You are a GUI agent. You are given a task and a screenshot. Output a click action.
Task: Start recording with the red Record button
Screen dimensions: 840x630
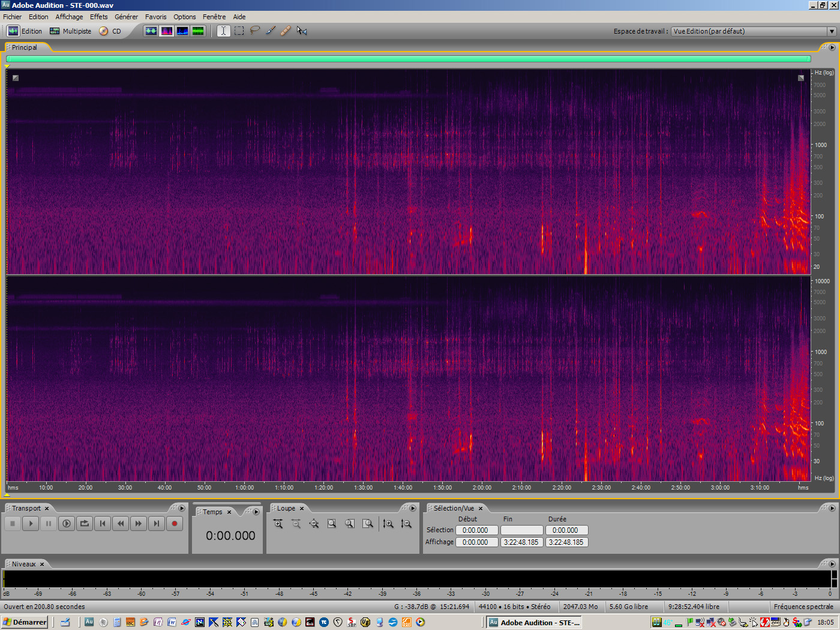[x=174, y=523]
